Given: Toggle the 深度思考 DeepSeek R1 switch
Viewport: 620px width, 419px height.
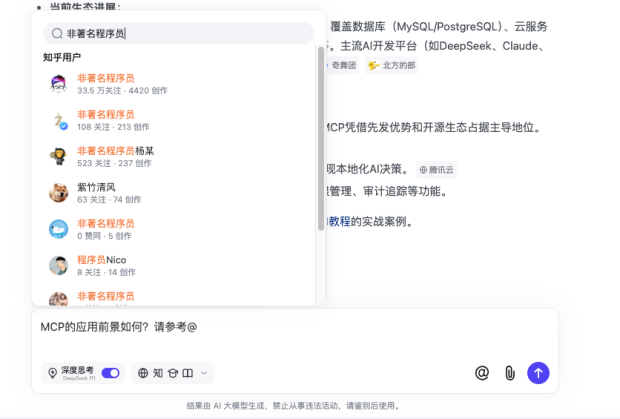Looking at the screenshot, I should click(110, 373).
